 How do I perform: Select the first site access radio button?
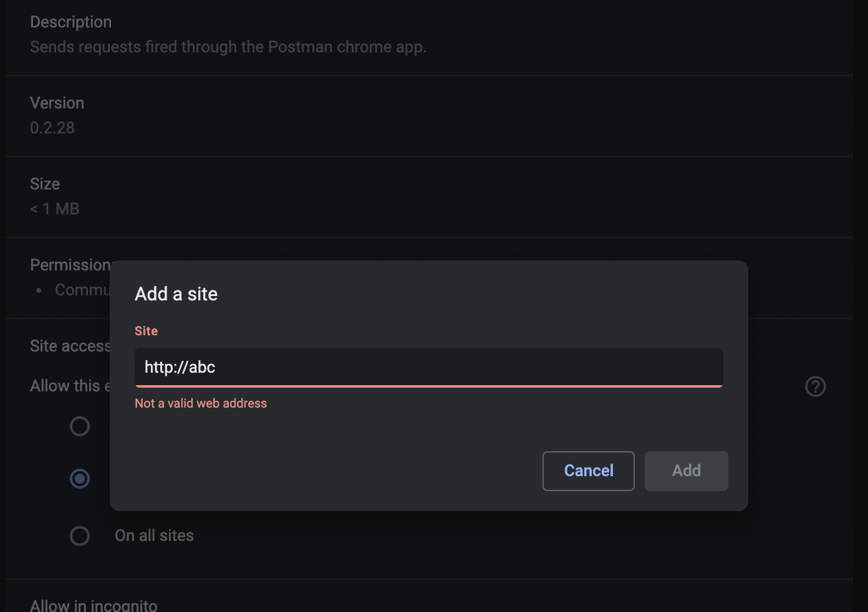pyautogui.click(x=80, y=426)
